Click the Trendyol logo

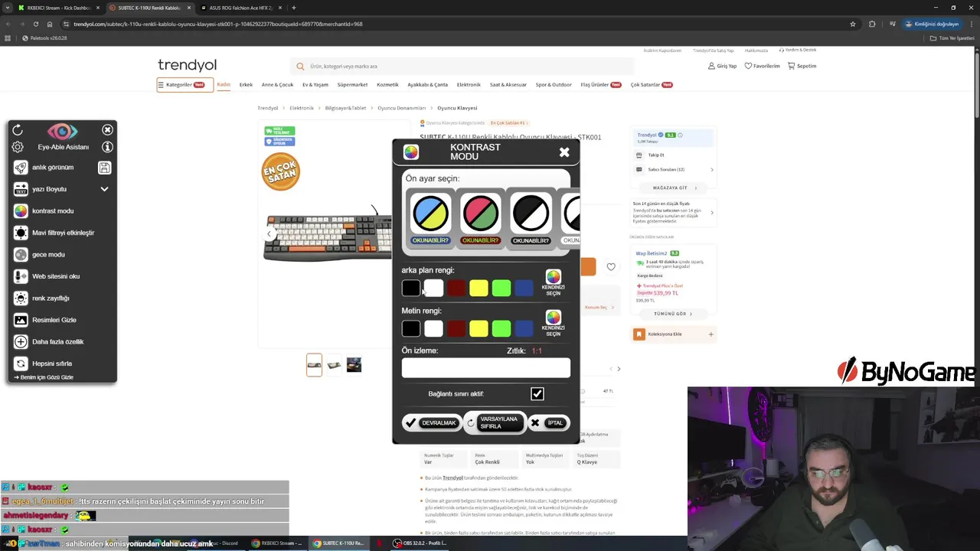tap(187, 65)
